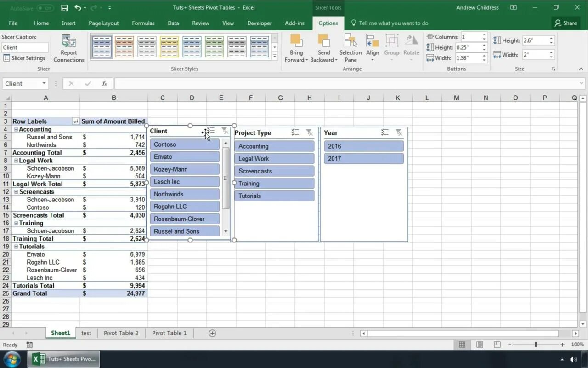Open the Developer tab
The width and height of the screenshot is (588, 368).
pyautogui.click(x=260, y=23)
